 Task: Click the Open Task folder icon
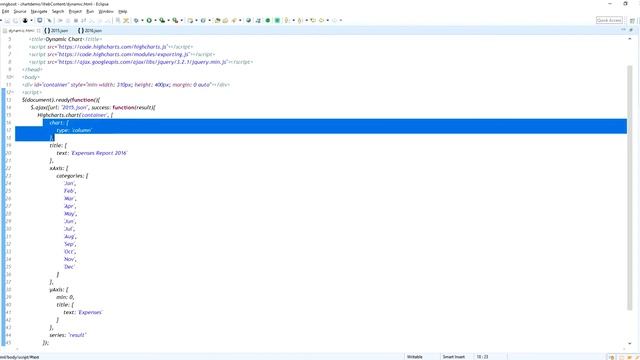[225, 20]
